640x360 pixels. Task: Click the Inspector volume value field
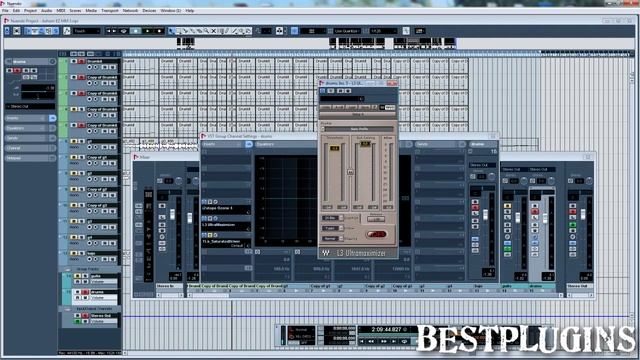tap(38, 88)
